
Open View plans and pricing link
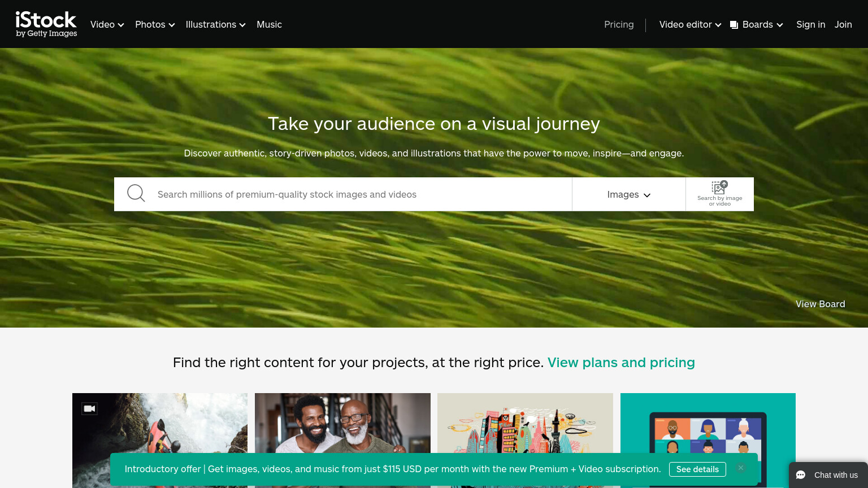tap(621, 363)
